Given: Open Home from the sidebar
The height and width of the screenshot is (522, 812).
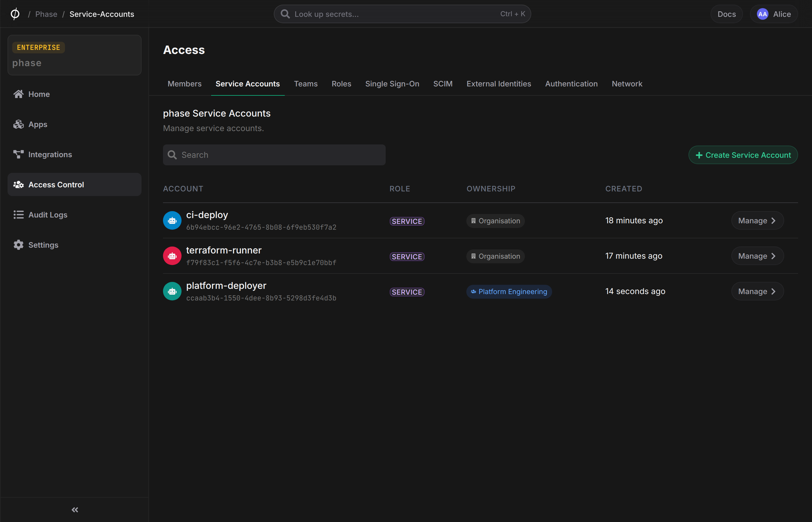Looking at the screenshot, I should 74,94.
